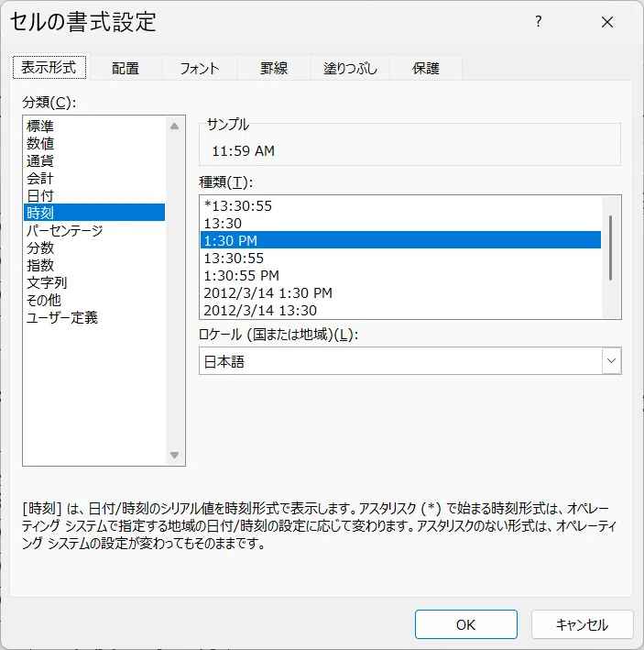Select the 1:30:55 PM format
644x650 pixels.
pyautogui.click(x=400, y=275)
